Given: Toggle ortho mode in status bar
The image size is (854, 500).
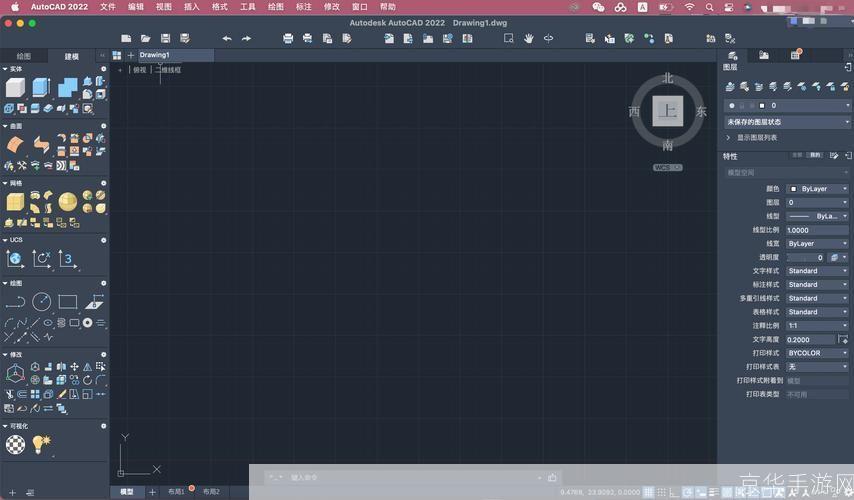Looking at the screenshot, I should coord(674,492).
